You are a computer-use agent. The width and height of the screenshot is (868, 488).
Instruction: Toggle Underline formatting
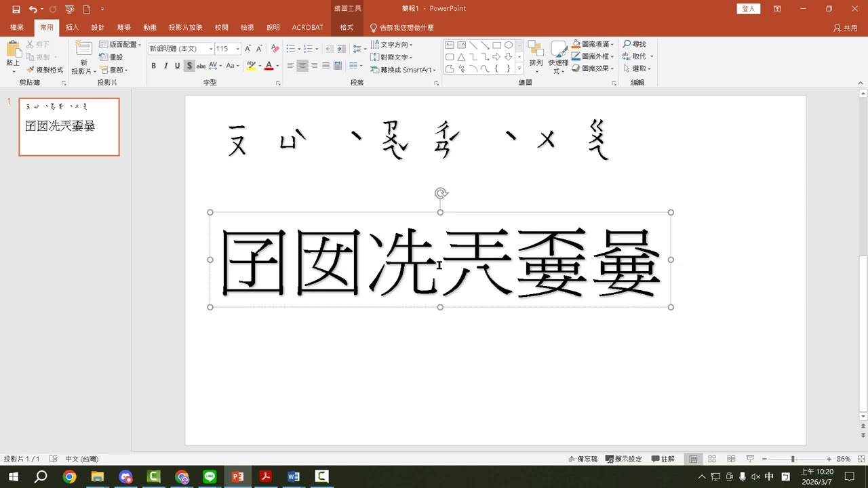tap(177, 66)
